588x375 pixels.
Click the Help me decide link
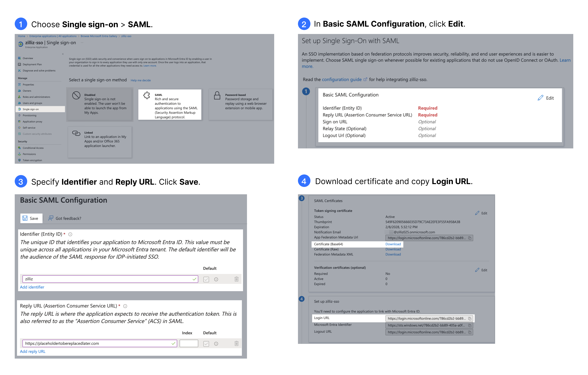(141, 80)
